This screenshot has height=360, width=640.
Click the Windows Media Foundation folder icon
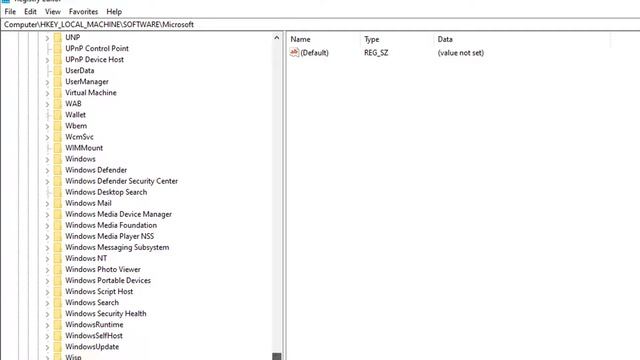[x=58, y=225]
